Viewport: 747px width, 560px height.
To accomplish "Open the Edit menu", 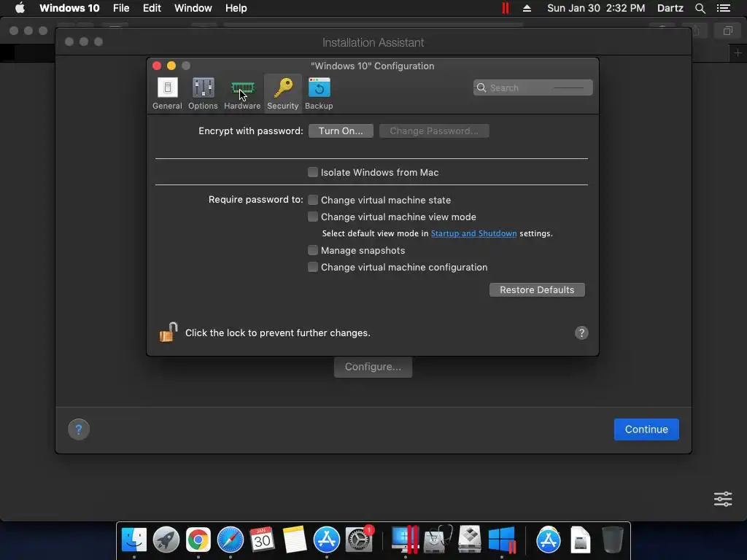I will click(152, 8).
